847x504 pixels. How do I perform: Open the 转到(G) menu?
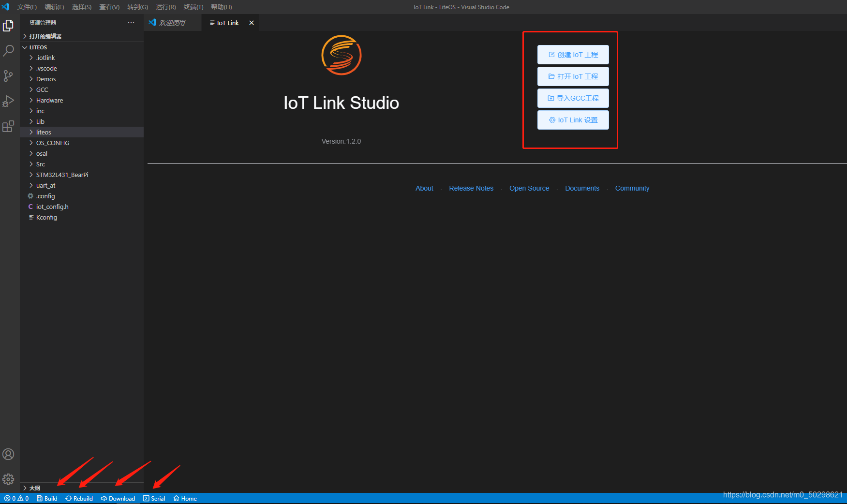[138, 7]
